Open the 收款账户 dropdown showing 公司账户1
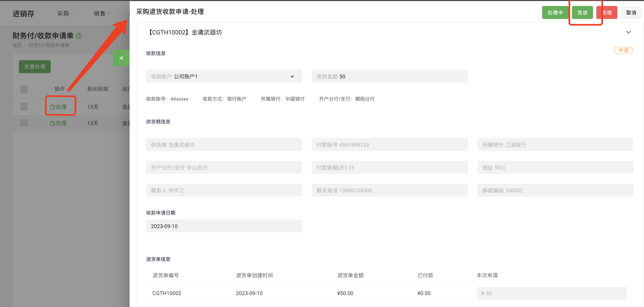 [292, 76]
